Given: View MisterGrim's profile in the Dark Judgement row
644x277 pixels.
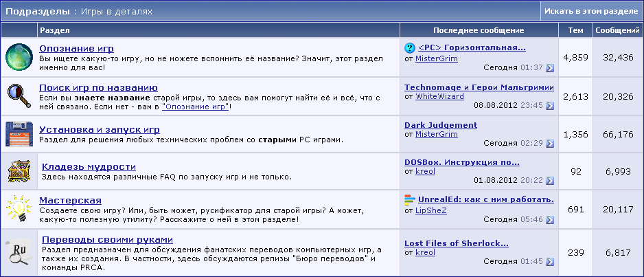Looking at the screenshot, I should click(436, 134).
